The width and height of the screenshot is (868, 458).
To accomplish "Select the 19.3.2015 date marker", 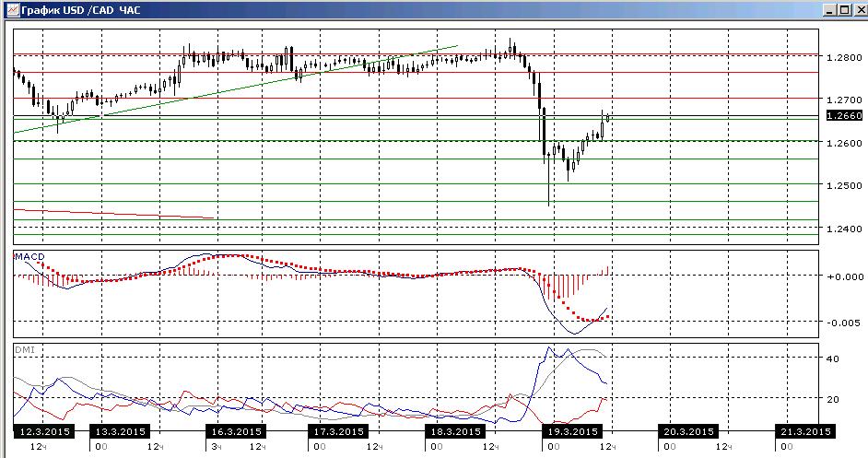I will [x=572, y=431].
